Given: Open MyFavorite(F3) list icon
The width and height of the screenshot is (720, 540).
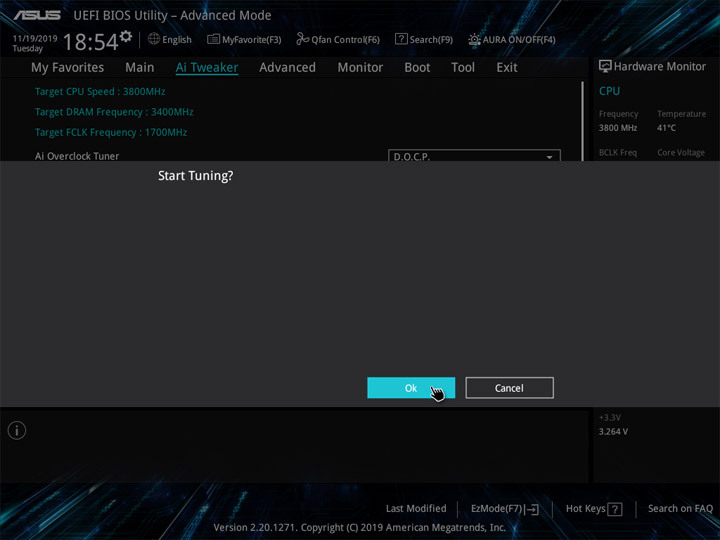Looking at the screenshot, I should [x=214, y=39].
